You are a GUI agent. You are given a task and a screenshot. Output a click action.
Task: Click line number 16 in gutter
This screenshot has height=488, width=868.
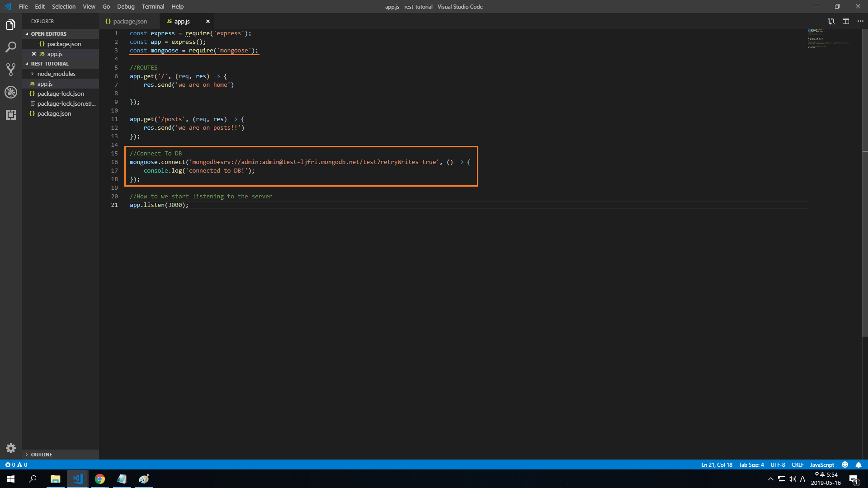114,162
